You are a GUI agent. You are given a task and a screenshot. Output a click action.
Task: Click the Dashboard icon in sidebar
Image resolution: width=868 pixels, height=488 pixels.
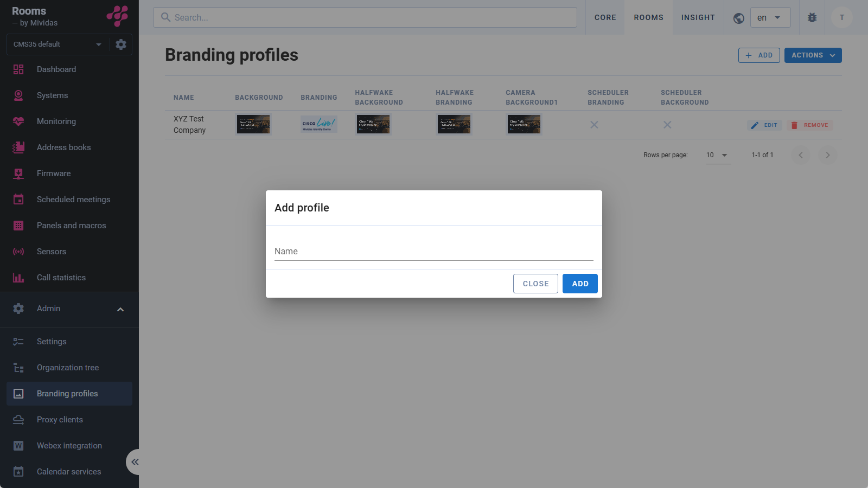(18, 69)
